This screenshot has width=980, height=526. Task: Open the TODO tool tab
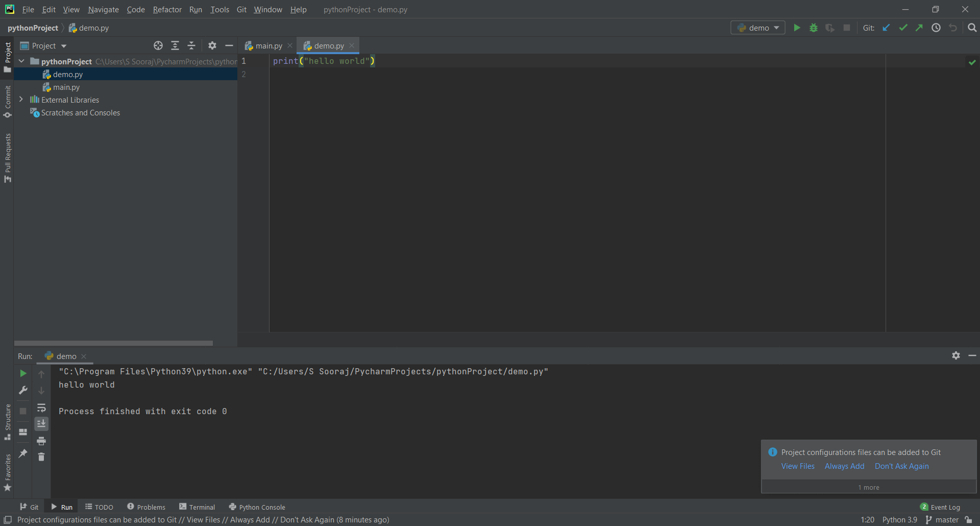[x=99, y=507]
